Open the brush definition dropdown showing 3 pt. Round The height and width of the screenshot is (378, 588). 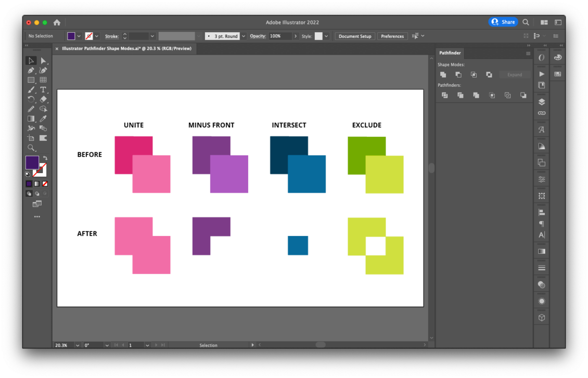[x=242, y=36]
